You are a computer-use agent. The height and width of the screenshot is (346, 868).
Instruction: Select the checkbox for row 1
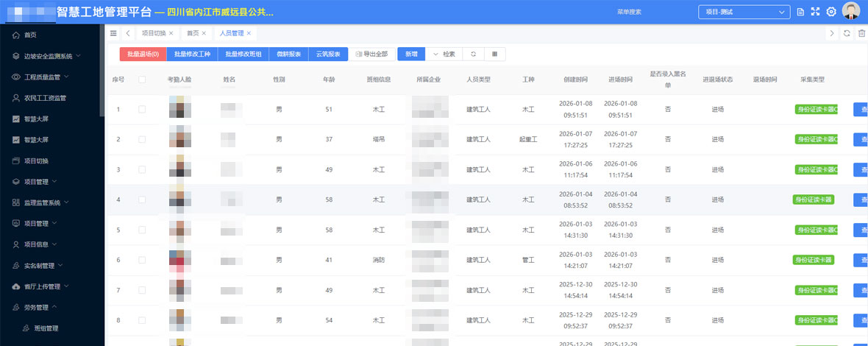142,110
